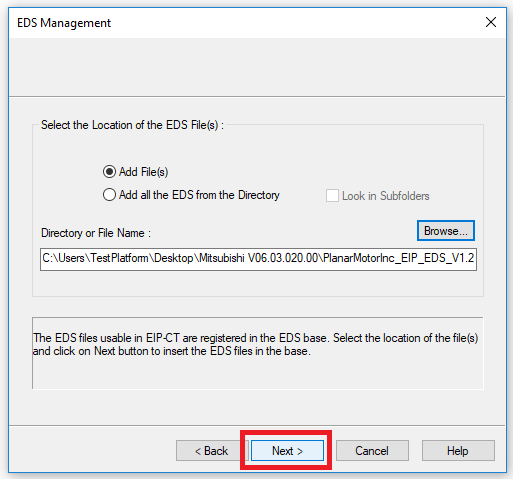Viewport: 513px width, 479px height.
Task: Click the Look in Subfolders label text
Action: point(386,196)
